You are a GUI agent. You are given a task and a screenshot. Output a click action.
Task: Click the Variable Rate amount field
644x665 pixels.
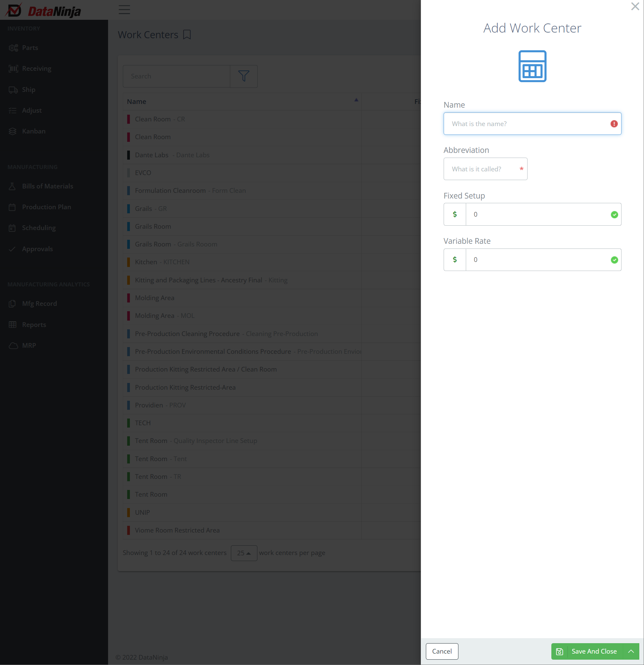(543, 260)
